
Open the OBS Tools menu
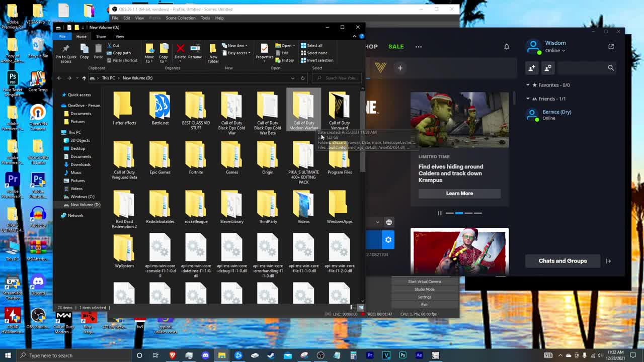(x=205, y=18)
